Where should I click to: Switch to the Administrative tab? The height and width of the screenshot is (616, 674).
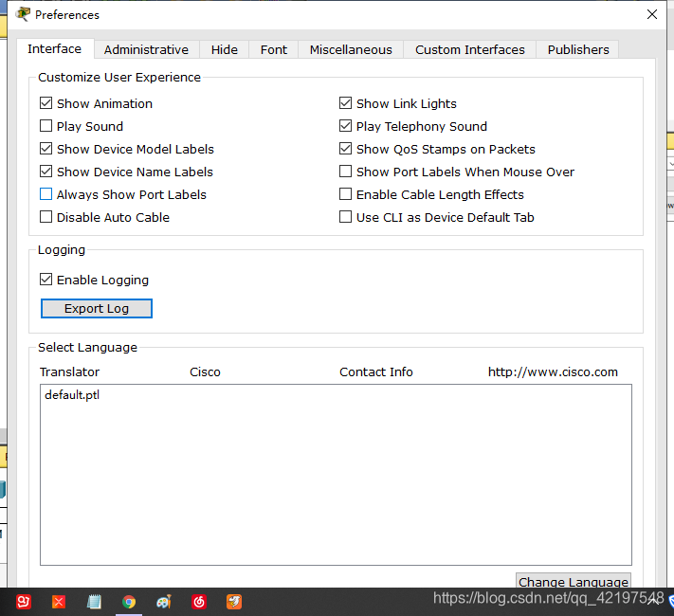pos(146,49)
